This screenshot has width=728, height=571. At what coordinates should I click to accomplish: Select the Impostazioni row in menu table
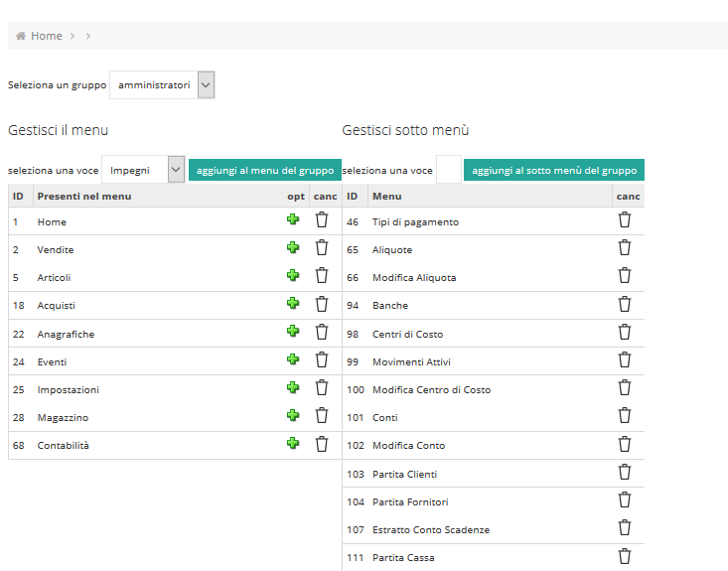(x=175, y=389)
